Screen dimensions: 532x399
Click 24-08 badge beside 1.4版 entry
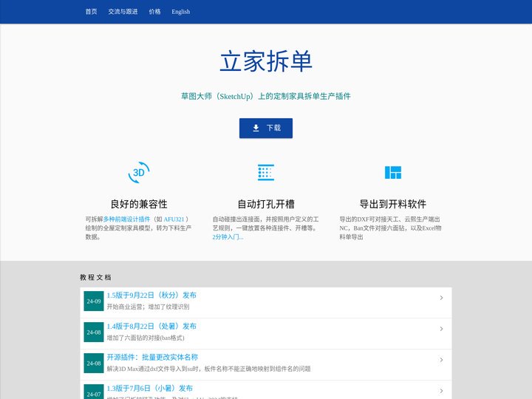[94, 332]
